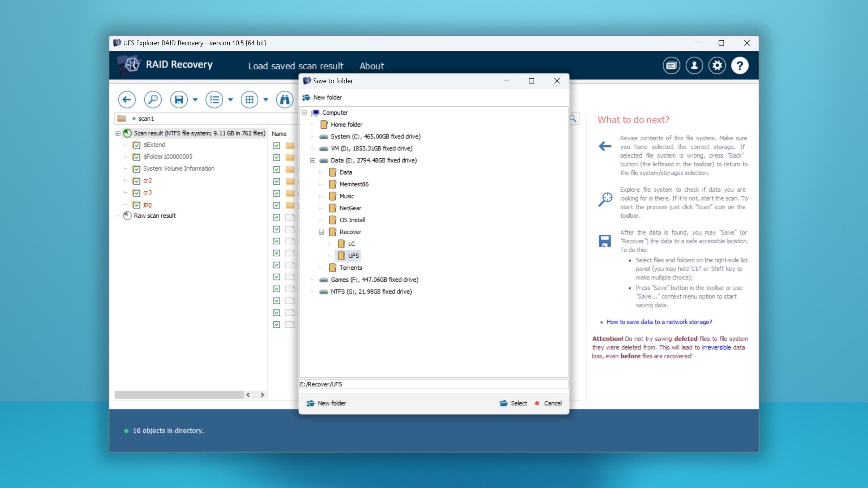The height and width of the screenshot is (488, 868).
Task: Open the help question mark icon
Action: [x=740, y=66]
